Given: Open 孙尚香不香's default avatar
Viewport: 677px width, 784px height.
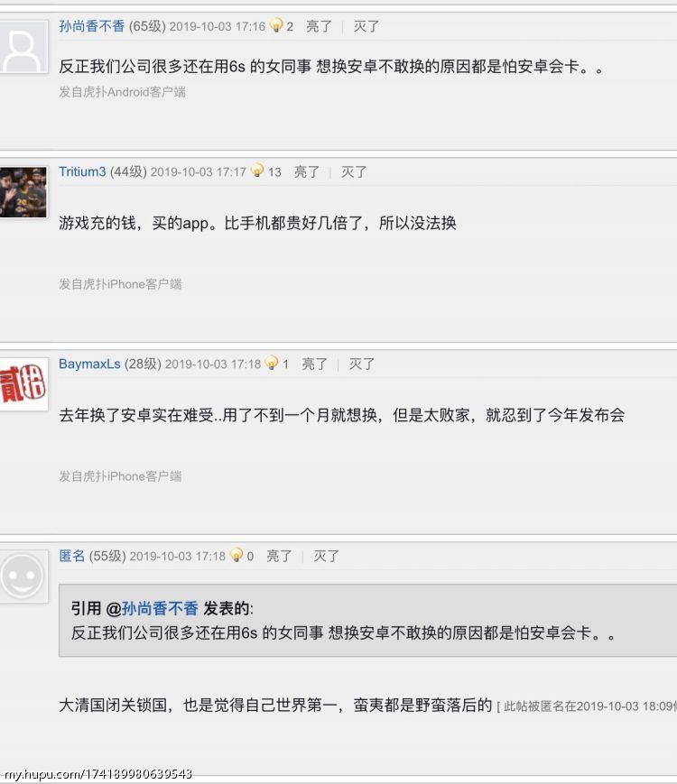Looking at the screenshot, I should (x=23, y=47).
